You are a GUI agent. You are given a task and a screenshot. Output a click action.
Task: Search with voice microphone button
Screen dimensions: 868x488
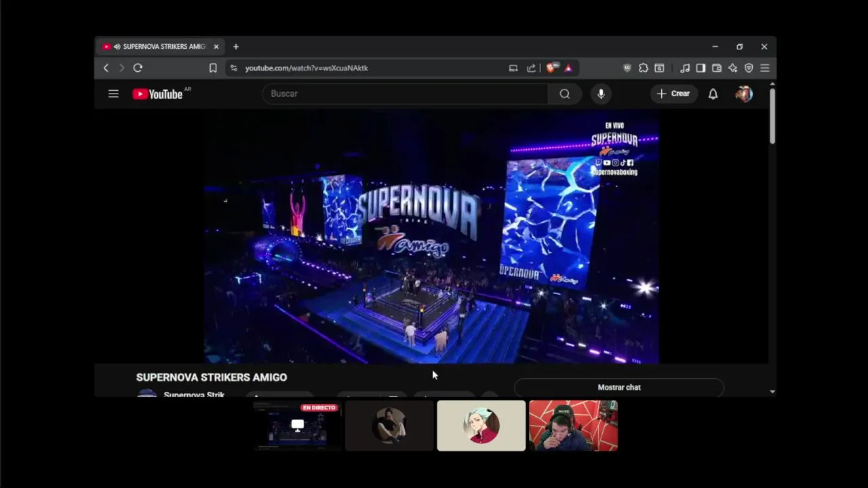601,94
